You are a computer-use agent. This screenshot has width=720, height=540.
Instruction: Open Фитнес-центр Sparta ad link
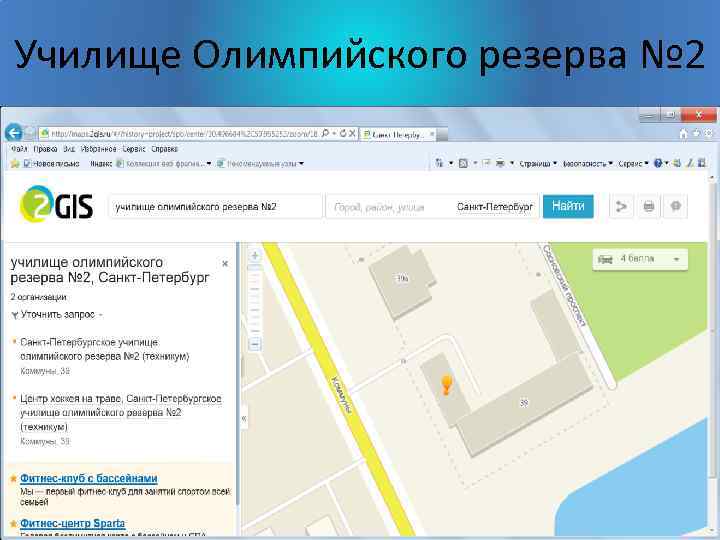73,523
